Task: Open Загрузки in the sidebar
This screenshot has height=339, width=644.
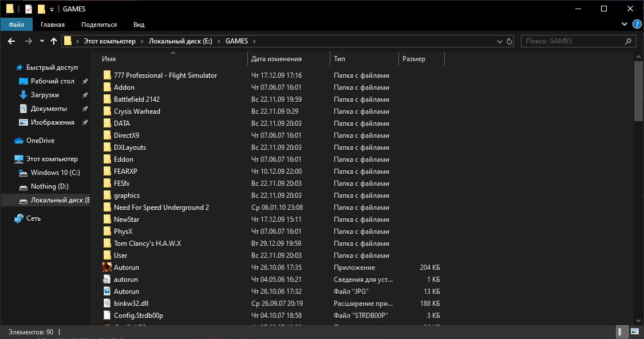Action: pos(45,95)
